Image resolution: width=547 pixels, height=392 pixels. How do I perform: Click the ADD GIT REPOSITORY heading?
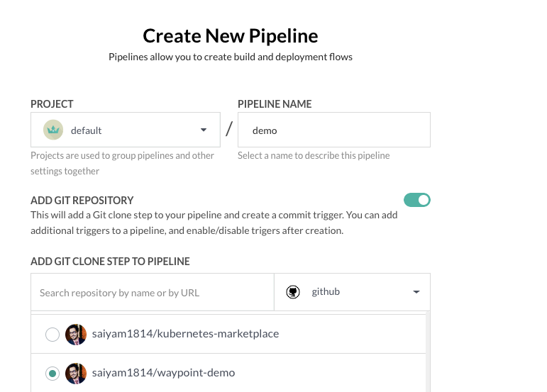[82, 201]
